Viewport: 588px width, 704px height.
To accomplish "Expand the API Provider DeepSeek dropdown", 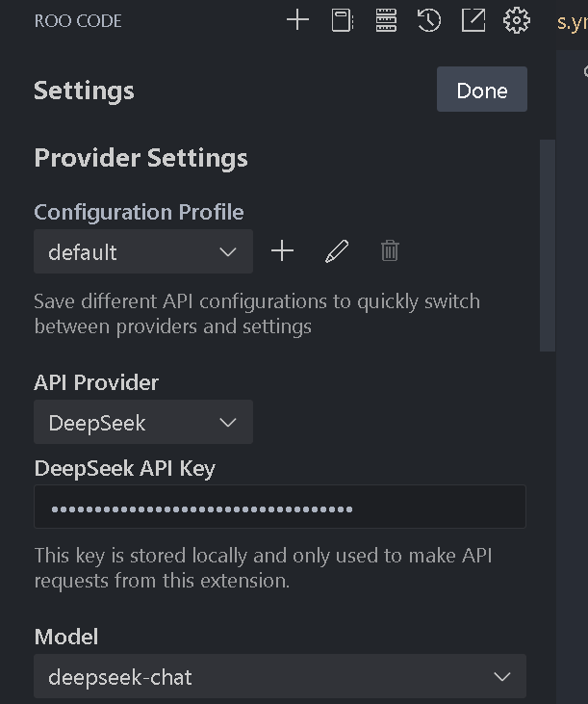I will (x=143, y=422).
